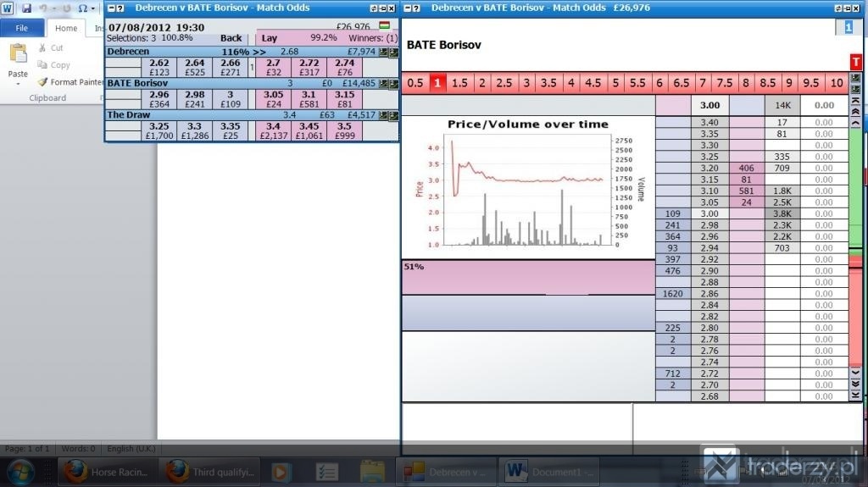The image size is (868, 487).
Task: Click the Lay column header
Action: 269,38
